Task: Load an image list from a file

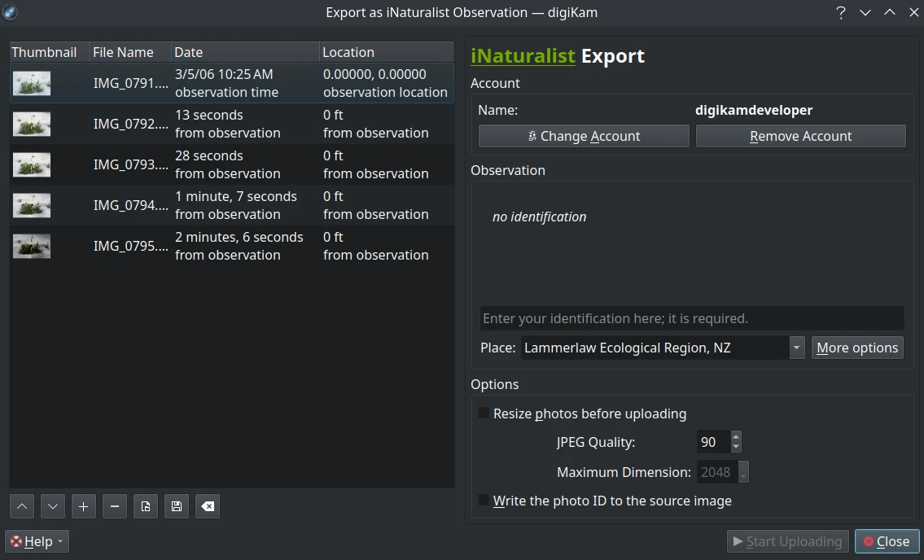Action: pos(146,505)
